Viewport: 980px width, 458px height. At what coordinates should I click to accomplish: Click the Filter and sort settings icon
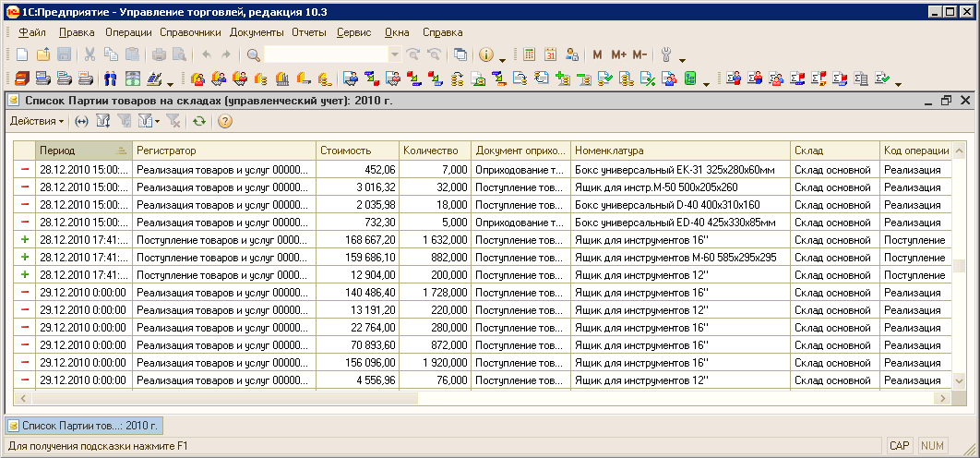[103, 121]
